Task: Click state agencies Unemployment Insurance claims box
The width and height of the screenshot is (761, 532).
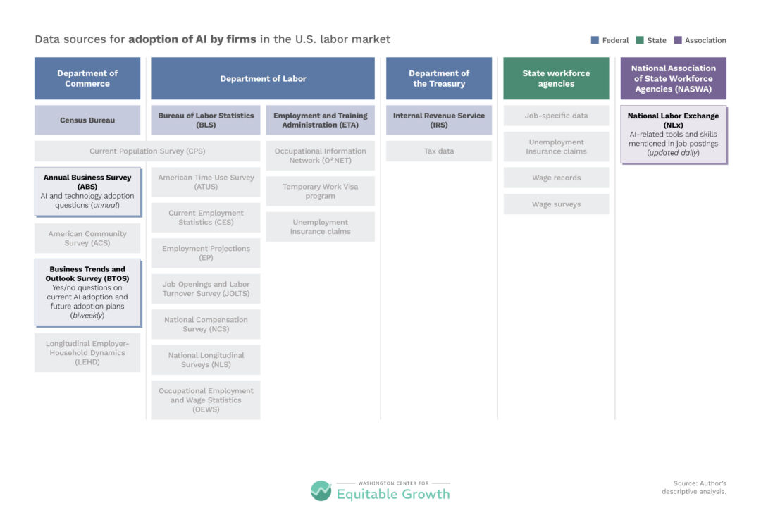Action: tap(556, 147)
